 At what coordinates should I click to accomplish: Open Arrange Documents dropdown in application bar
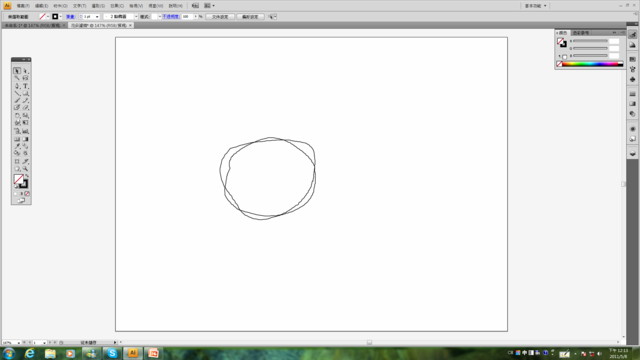pos(209,6)
